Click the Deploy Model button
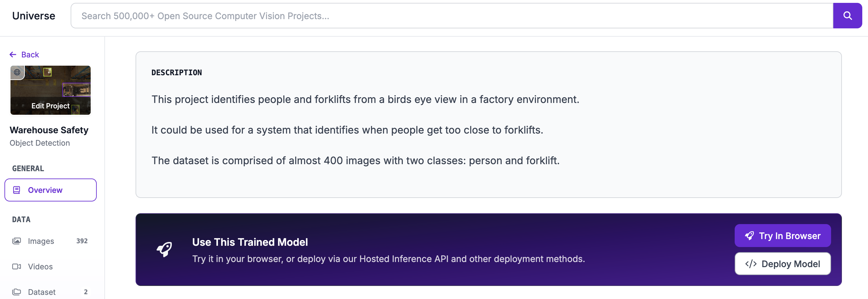This screenshot has width=868, height=299. [782, 264]
